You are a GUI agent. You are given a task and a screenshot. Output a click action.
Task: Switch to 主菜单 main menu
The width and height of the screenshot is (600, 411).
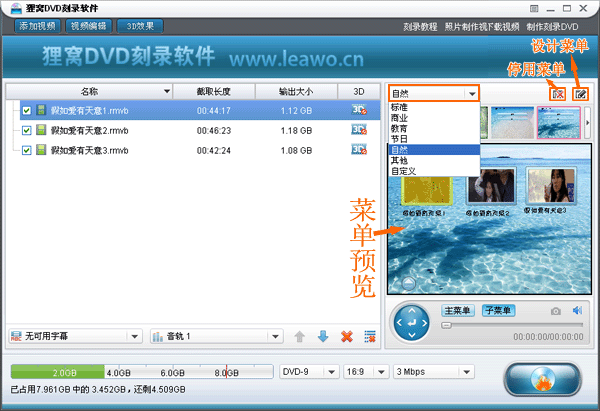click(458, 310)
